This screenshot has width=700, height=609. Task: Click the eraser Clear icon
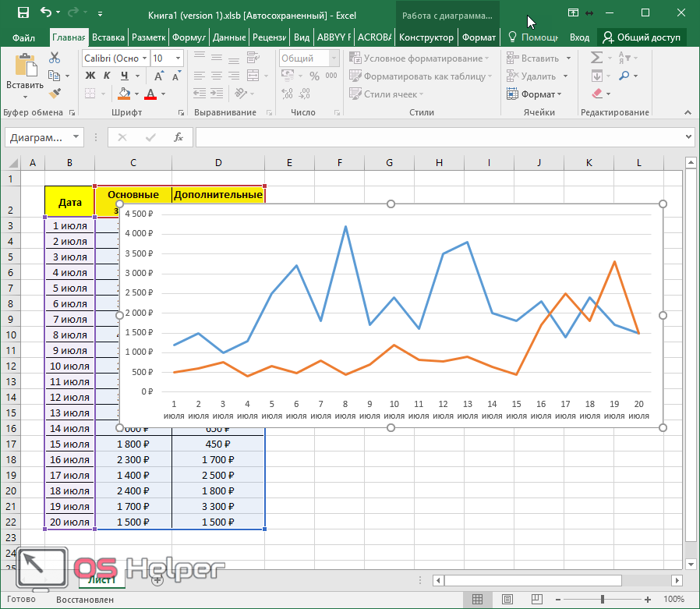[597, 94]
